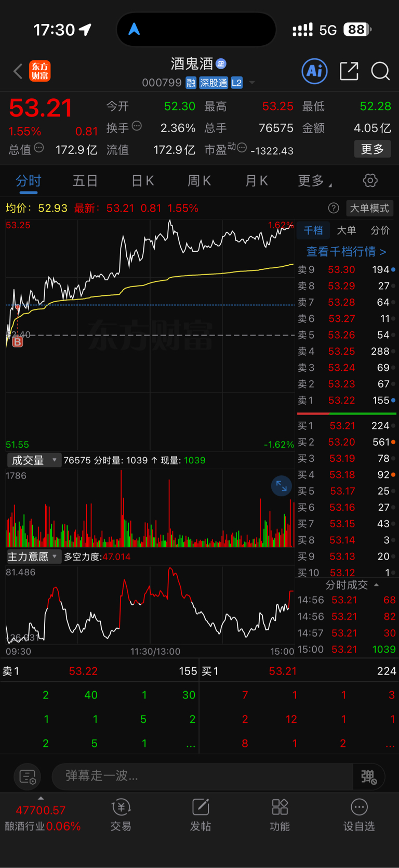
Task: Tap the help question mark icon
Action: pyautogui.click(x=334, y=208)
